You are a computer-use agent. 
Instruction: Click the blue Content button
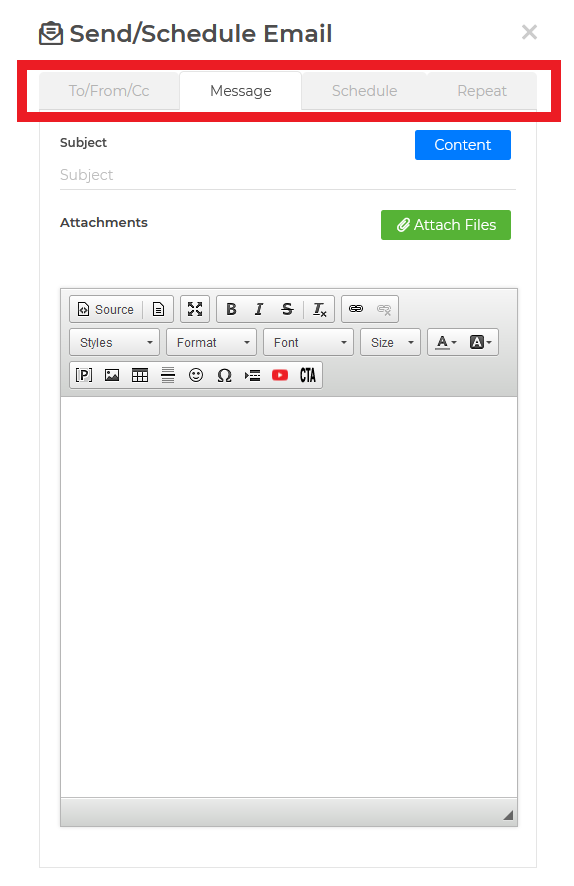coord(463,145)
